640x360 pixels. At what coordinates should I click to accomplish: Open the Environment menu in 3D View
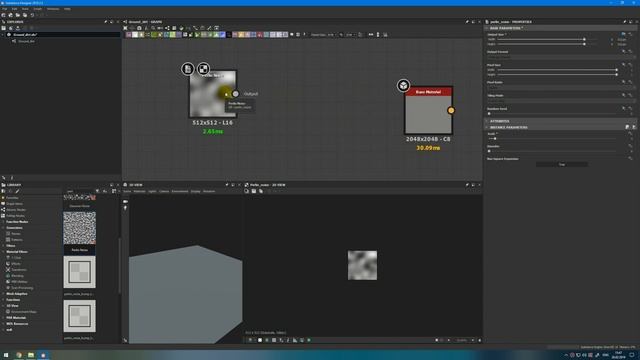click(180, 191)
